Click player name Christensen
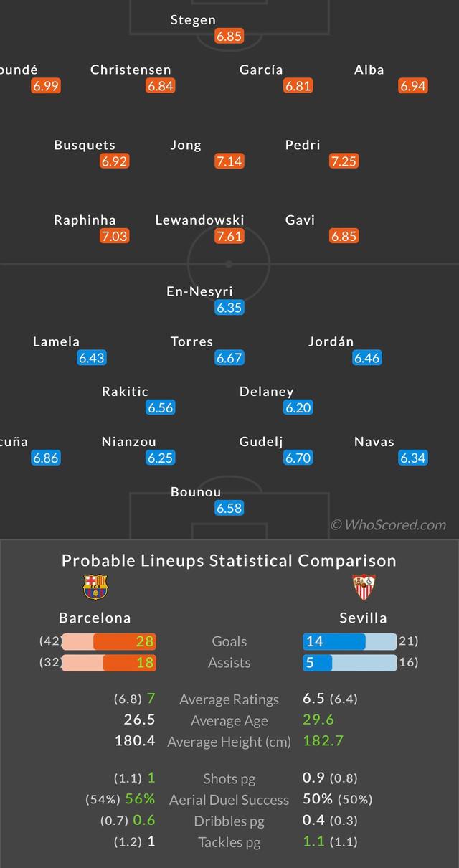459x868 pixels. [x=131, y=70]
